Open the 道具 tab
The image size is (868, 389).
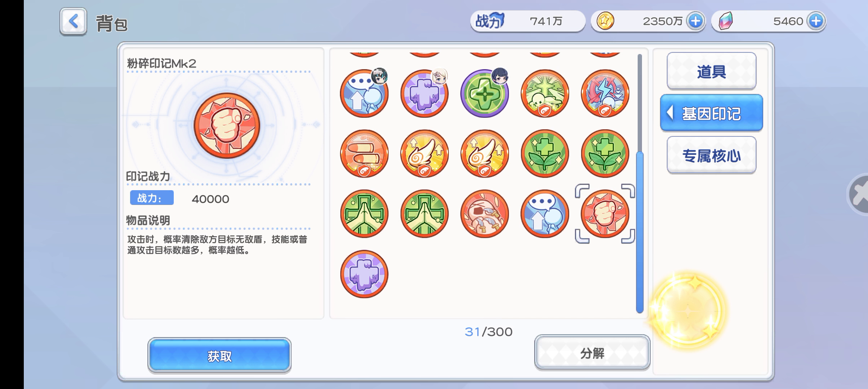click(711, 71)
